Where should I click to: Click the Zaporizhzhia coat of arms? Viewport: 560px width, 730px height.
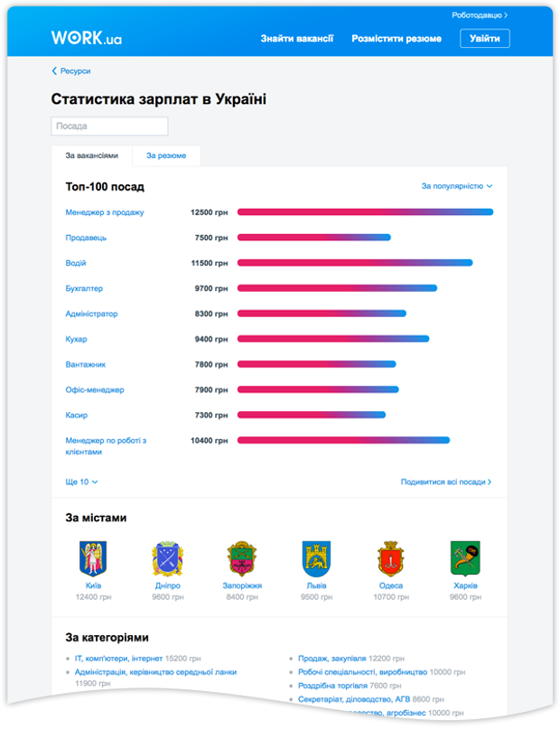[x=242, y=559]
